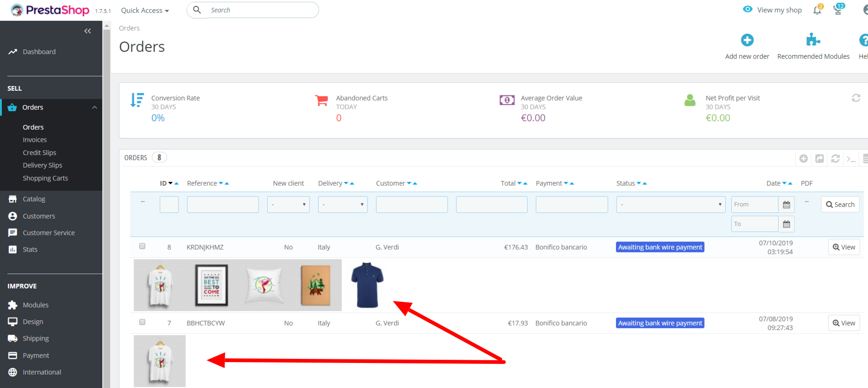Open Invoices in the sidebar
Viewport: 868px width, 388px height.
pyautogui.click(x=35, y=140)
